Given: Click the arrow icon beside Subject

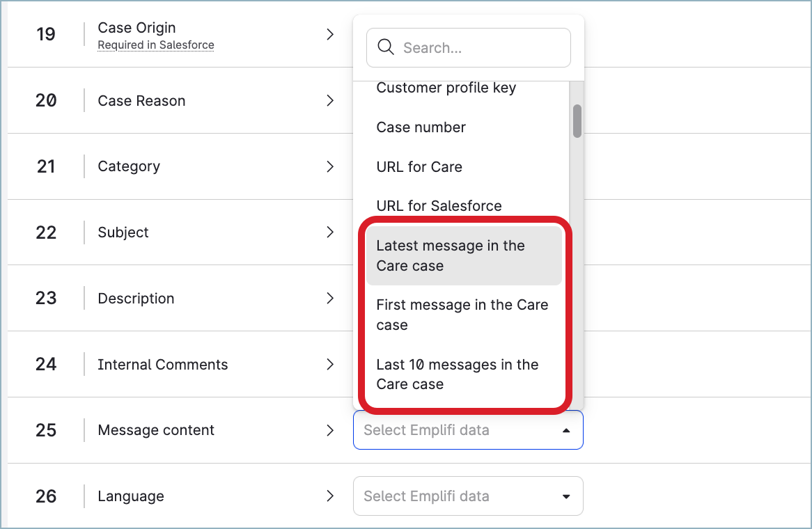Looking at the screenshot, I should click(x=330, y=232).
